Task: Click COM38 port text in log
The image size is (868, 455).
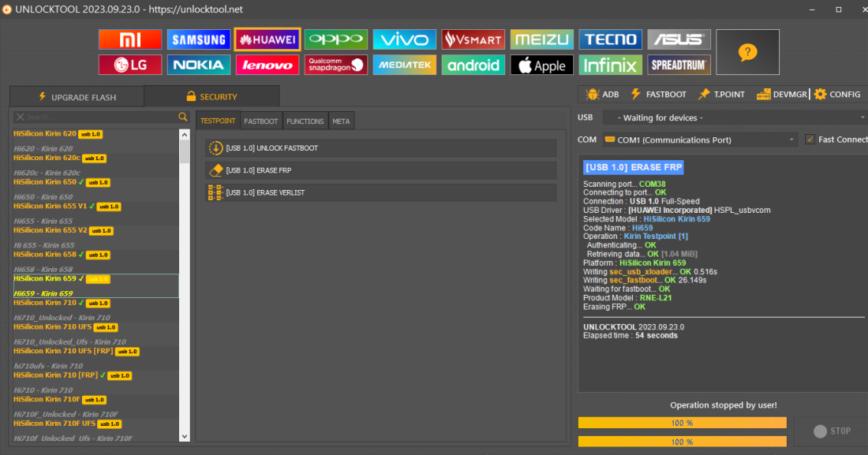Action: pyautogui.click(x=652, y=184)
